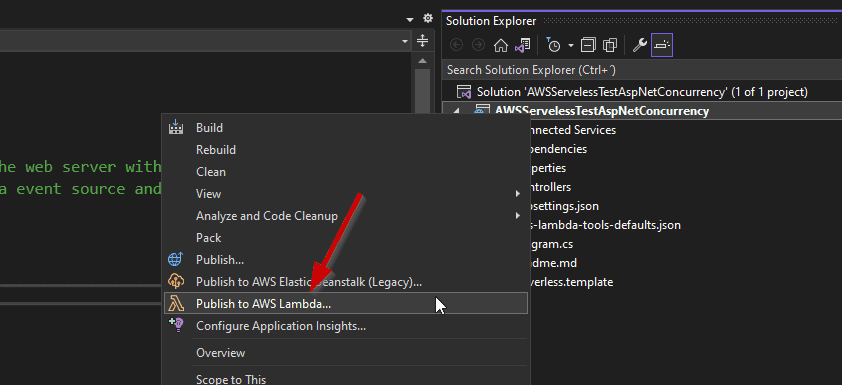Click the Show All Files icon
Screen dimensions: 842x385
[x=610, y=46]
